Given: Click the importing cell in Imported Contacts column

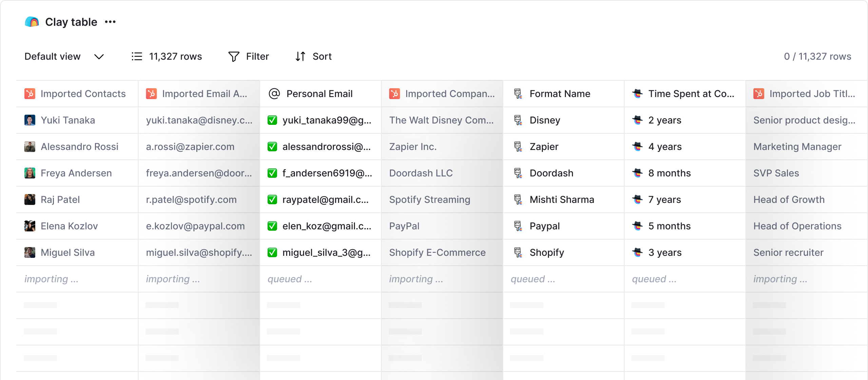Looking at the screenshot, I should tap(51, 279).
